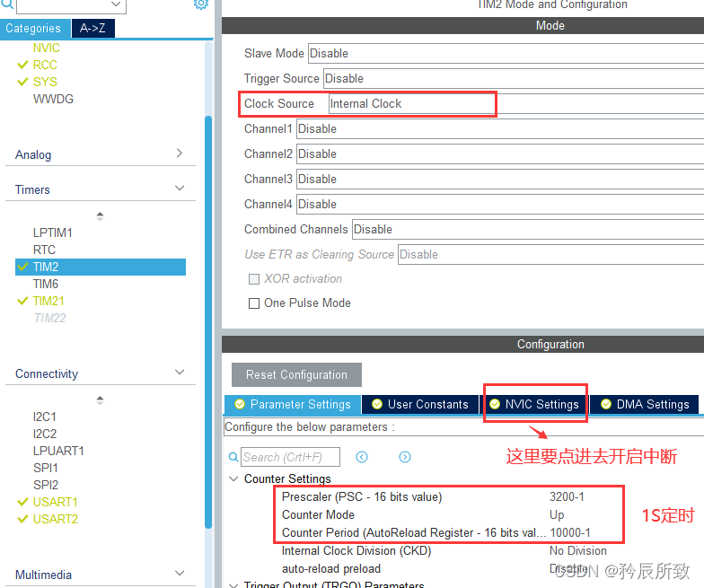Select NVIC in the peripheral list
Image resolution: width=704 pixels, height=588 pixels.
(47, 48)
